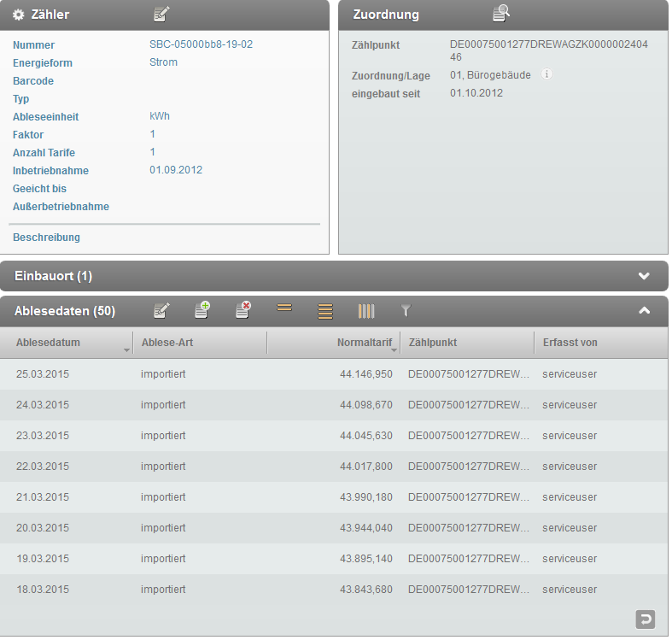Open the Normaltarif column dropdown arrow

click(394, 349)
